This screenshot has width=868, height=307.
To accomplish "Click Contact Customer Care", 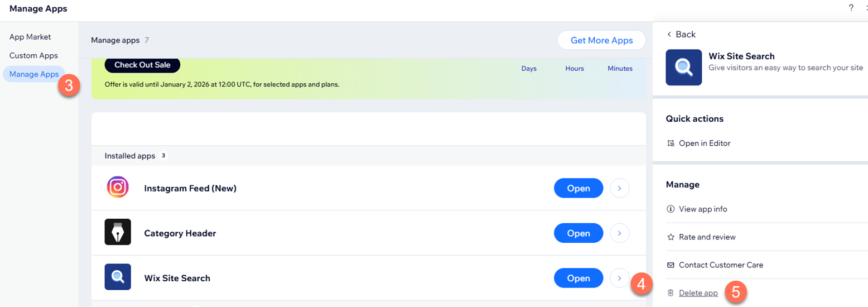I will tap(721, 265).
